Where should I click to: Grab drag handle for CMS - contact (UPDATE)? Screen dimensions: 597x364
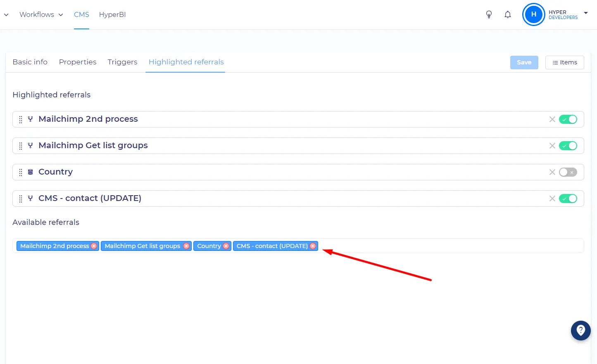pos(21,199)
